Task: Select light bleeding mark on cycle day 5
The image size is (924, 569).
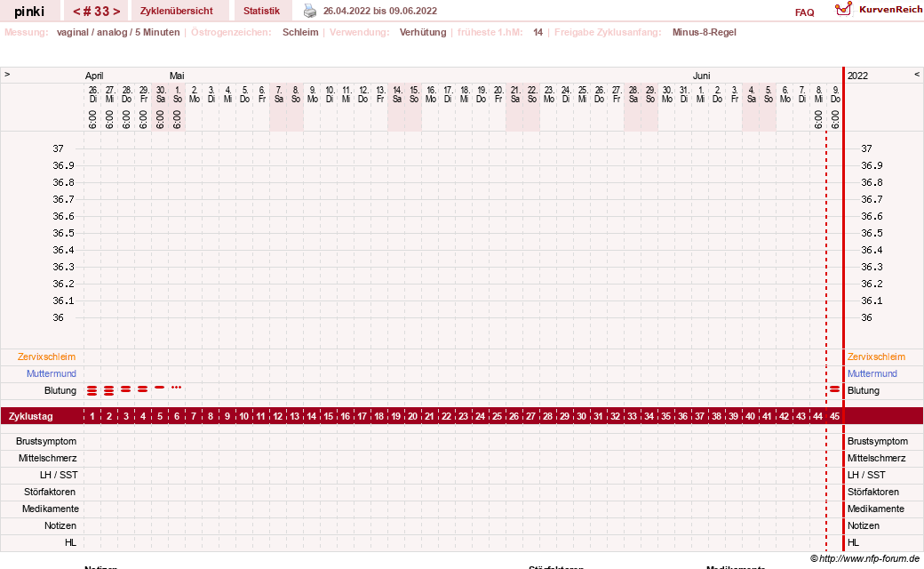Action: pos(160,388)
